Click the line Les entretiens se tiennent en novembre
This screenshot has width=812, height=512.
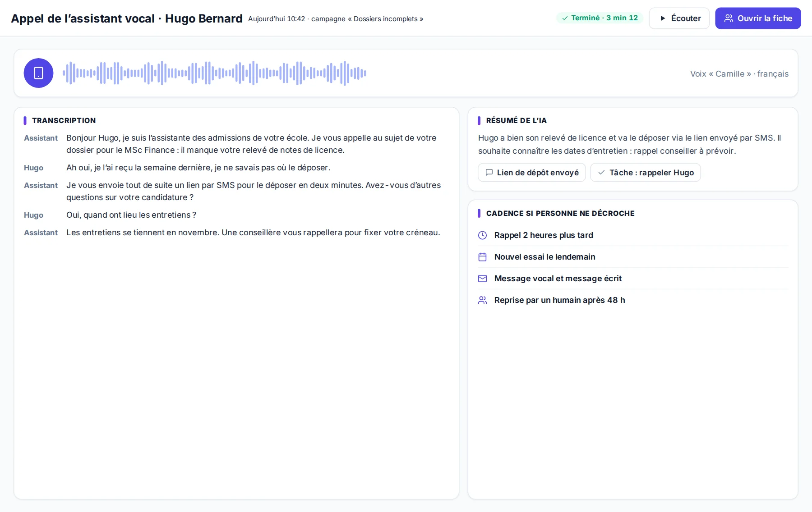coord(253,233)
